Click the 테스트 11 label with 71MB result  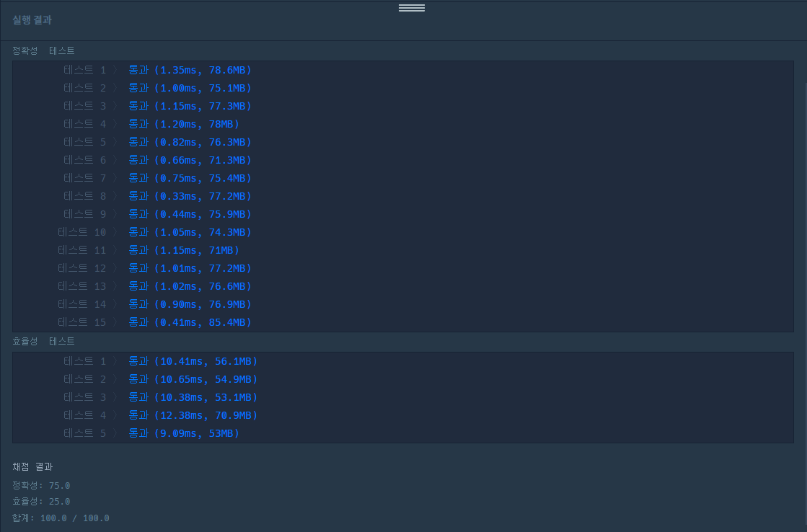(82, 250)
